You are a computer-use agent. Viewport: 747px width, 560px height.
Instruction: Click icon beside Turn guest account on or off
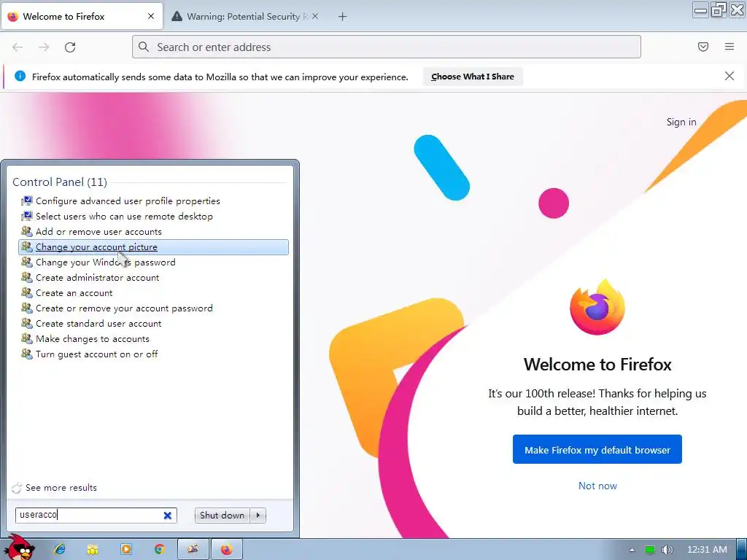click(27, 354)
